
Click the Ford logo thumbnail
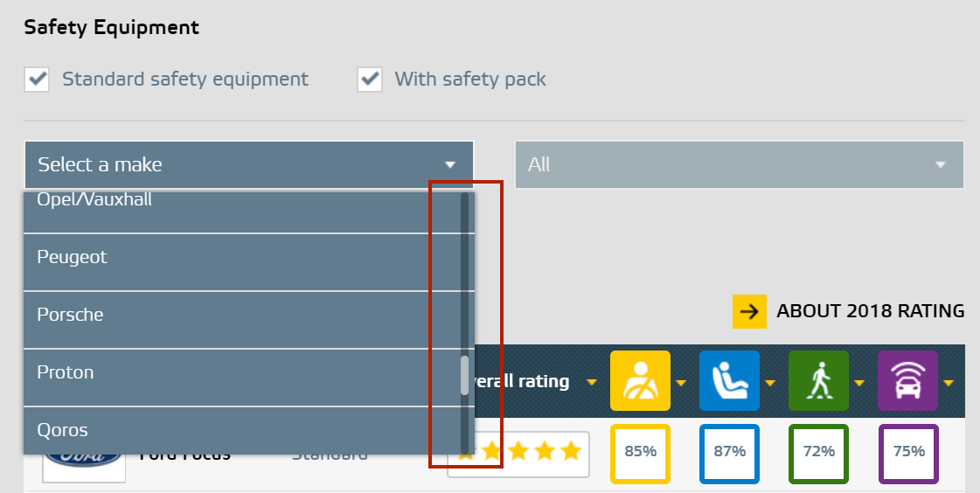coord(84,462)
